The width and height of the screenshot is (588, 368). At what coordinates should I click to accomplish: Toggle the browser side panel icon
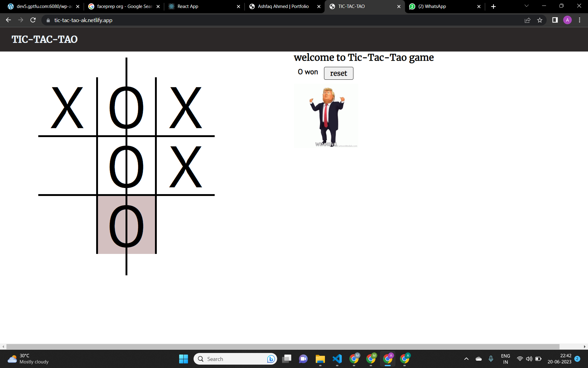click(555, 20)
